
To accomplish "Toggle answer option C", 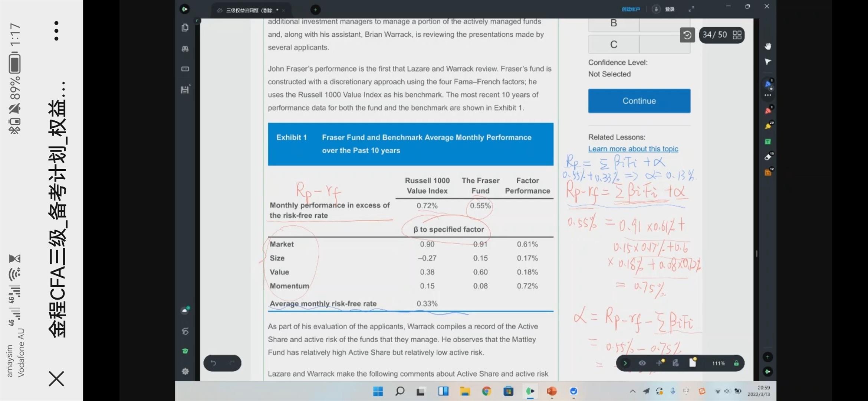I will (x=614, y=45).
